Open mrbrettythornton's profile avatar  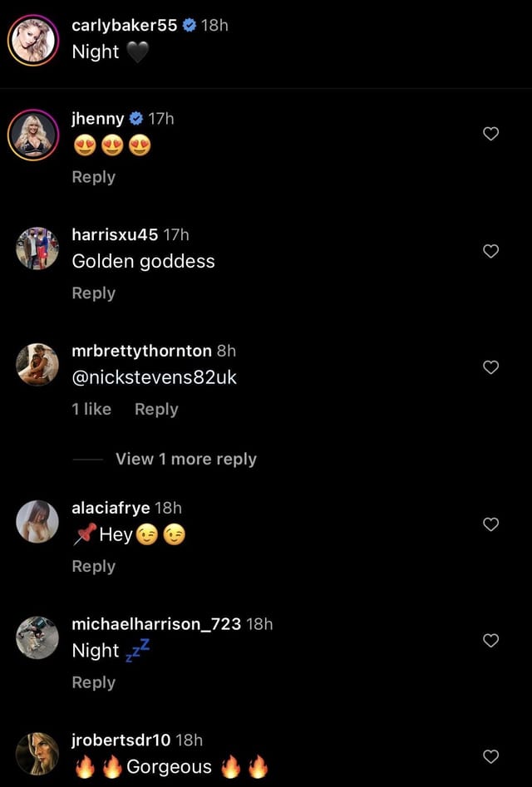coord(37,365)
